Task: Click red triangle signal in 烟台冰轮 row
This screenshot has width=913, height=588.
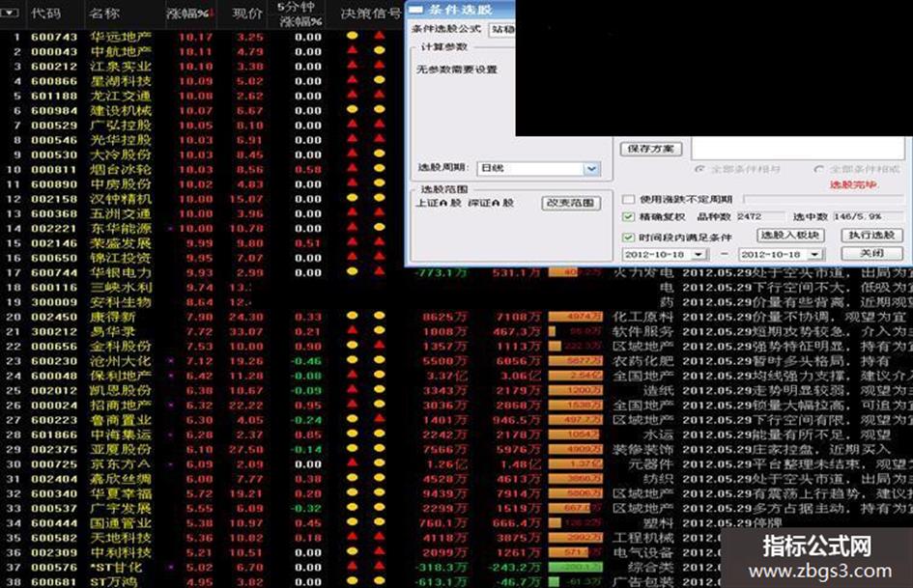Action: click(353, 168)
